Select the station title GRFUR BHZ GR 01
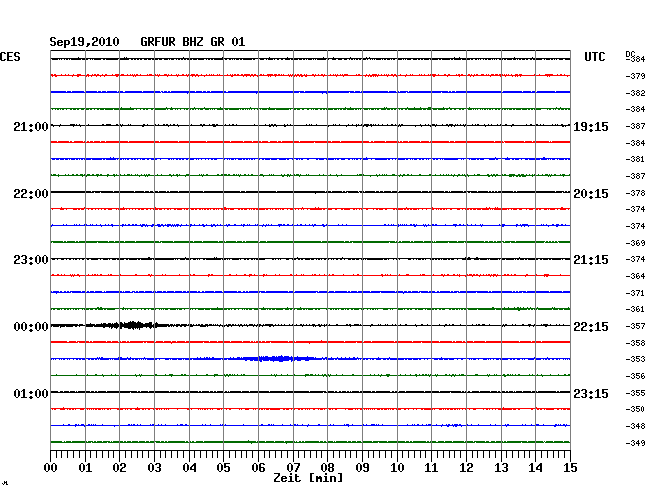The image size is (650, 494). click(193, 42)
